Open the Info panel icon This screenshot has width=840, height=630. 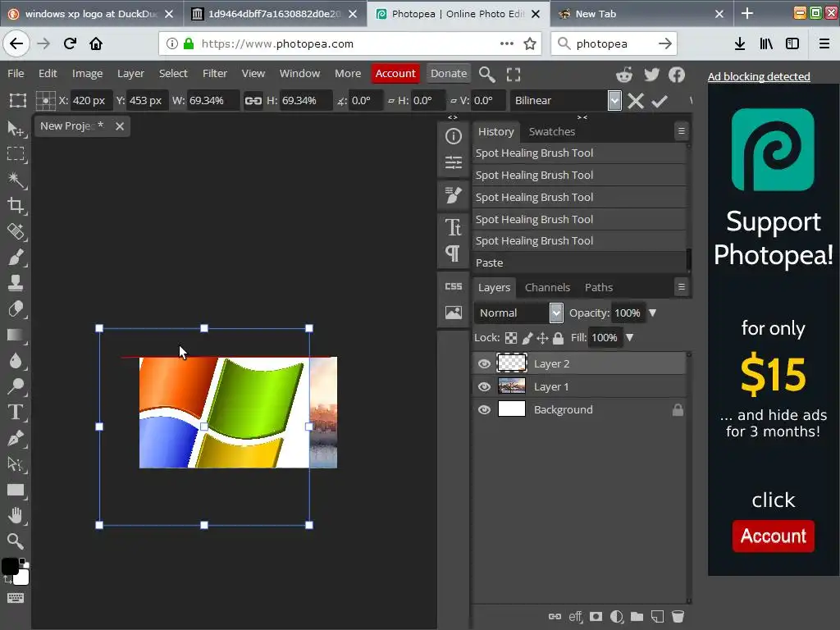click(453, 137)
